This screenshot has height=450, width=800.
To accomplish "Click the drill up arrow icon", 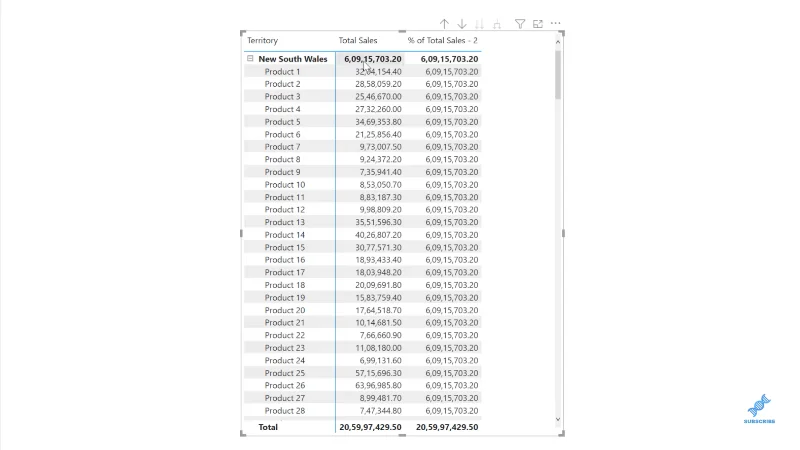I will point(444,24).
